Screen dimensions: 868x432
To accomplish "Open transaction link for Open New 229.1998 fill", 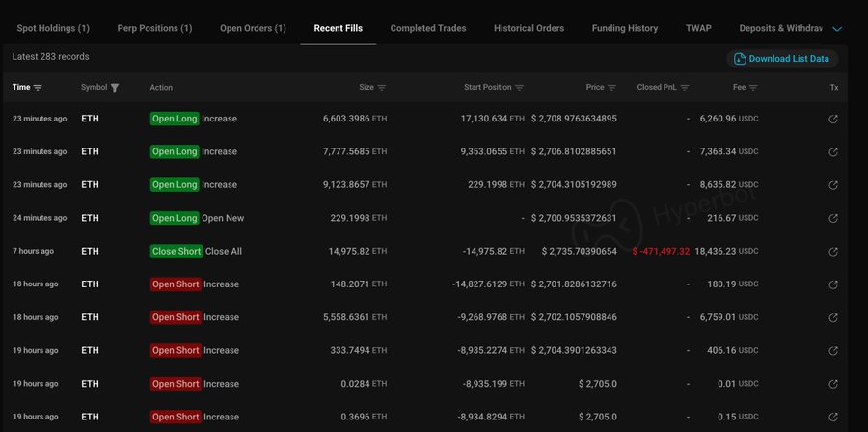I will tap(833, 219).
